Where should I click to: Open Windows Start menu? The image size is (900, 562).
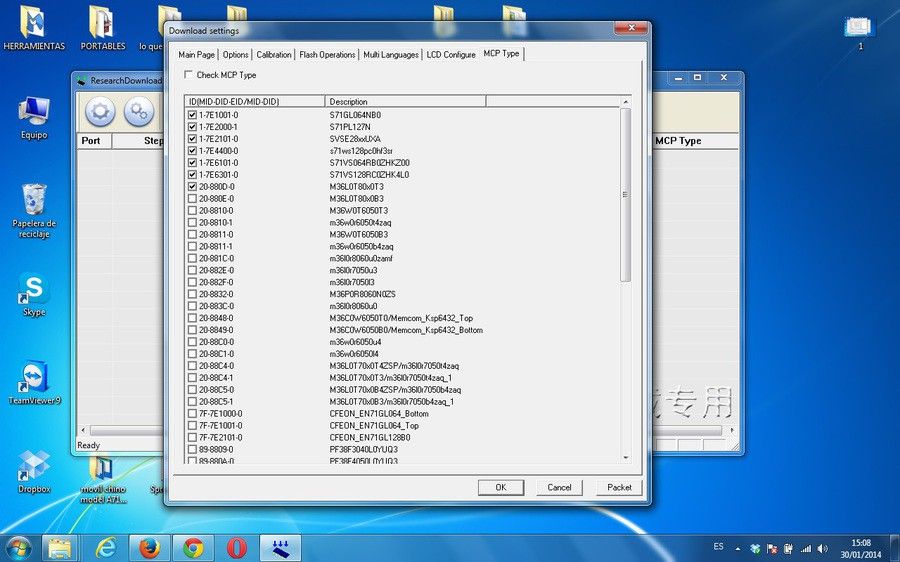pyautogui.click(x=18, y=548)
